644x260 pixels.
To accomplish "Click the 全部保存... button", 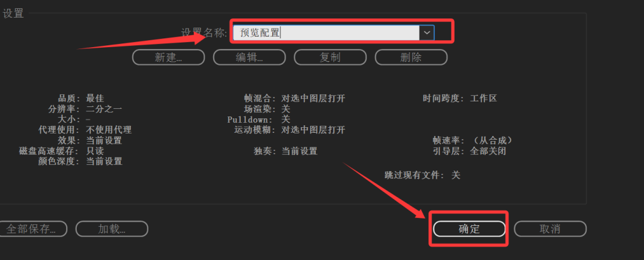I will click(31, 229).
